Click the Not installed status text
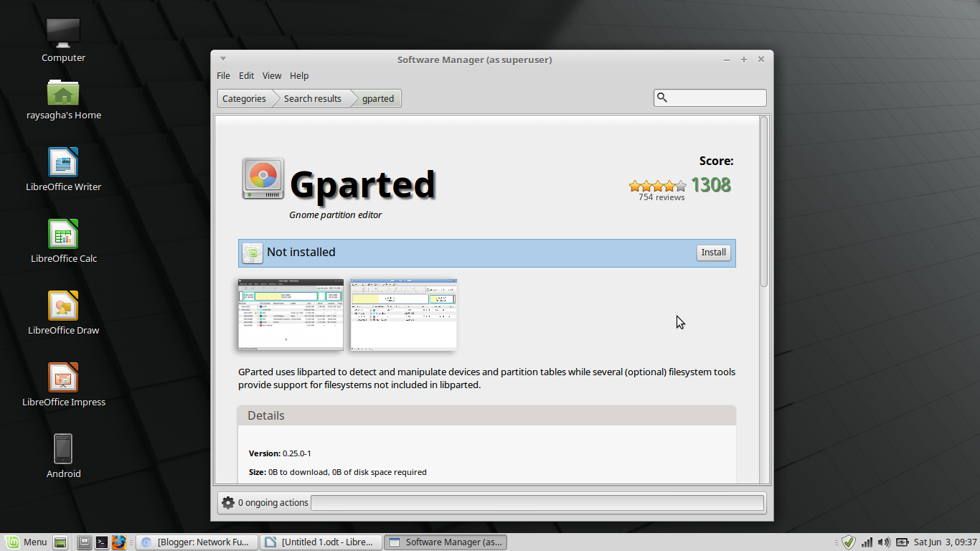 pos(301,253)
